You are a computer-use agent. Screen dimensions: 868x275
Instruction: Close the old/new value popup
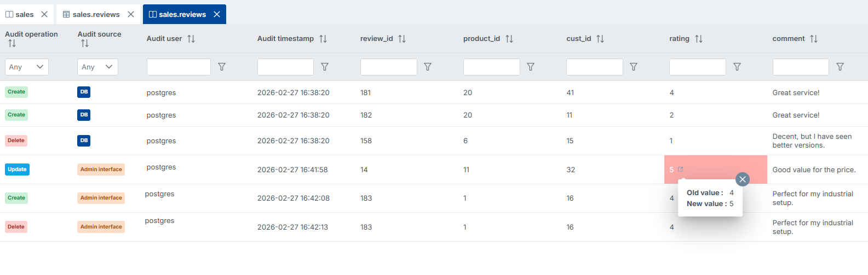tap(743, 179)
